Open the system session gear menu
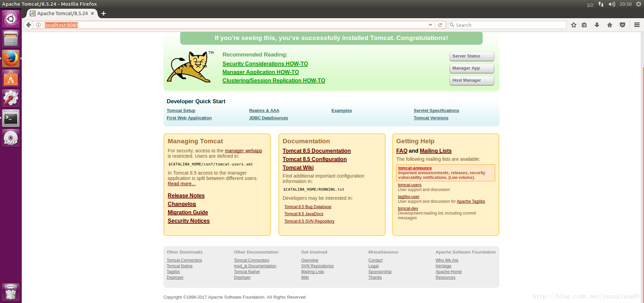This screenshot has width=644, height=303. pos(639,4)
